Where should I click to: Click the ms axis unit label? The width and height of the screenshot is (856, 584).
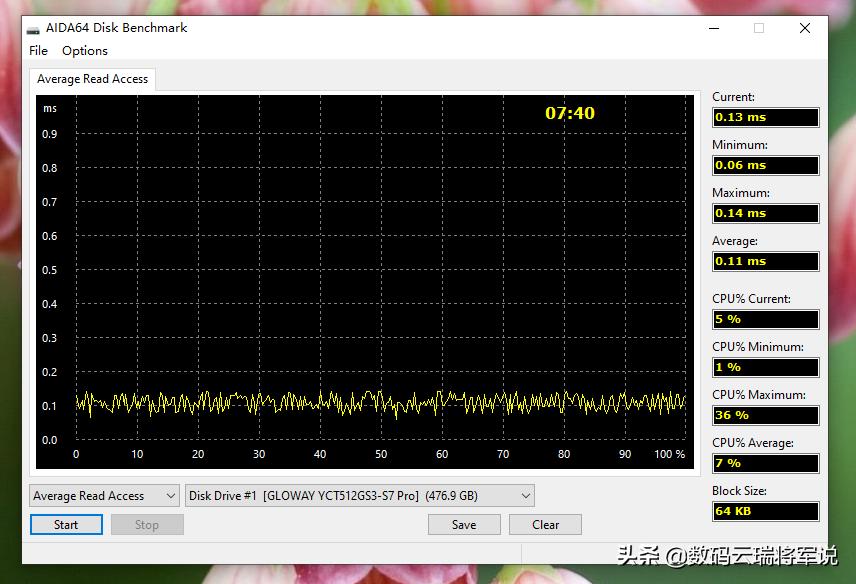click(x=50, y=109)
